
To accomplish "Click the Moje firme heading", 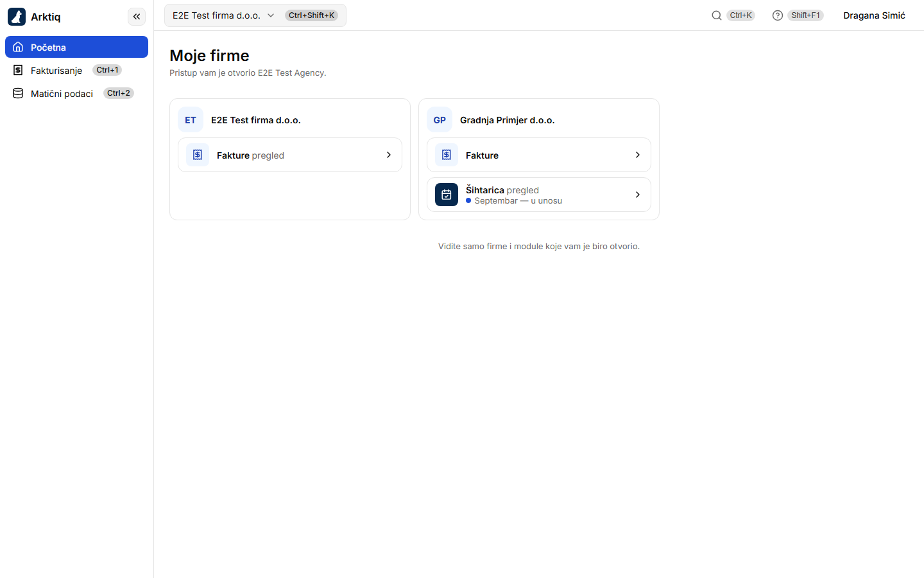I will click(x=209, y=56).
